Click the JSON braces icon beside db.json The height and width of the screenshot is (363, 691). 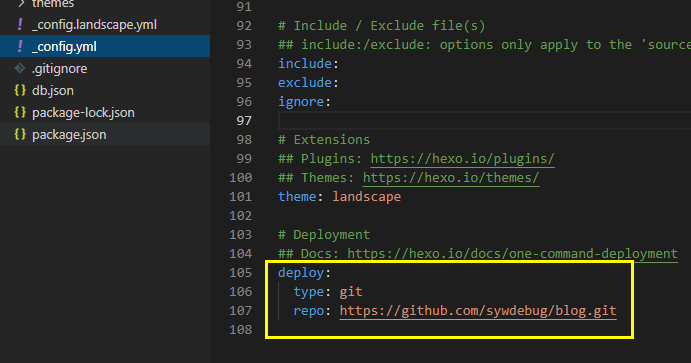[x=20, y=90]
